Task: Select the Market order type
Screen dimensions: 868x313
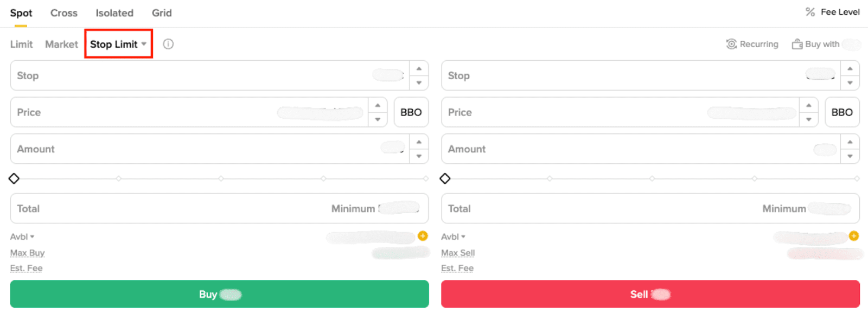Action: click(x=61, y=44)
